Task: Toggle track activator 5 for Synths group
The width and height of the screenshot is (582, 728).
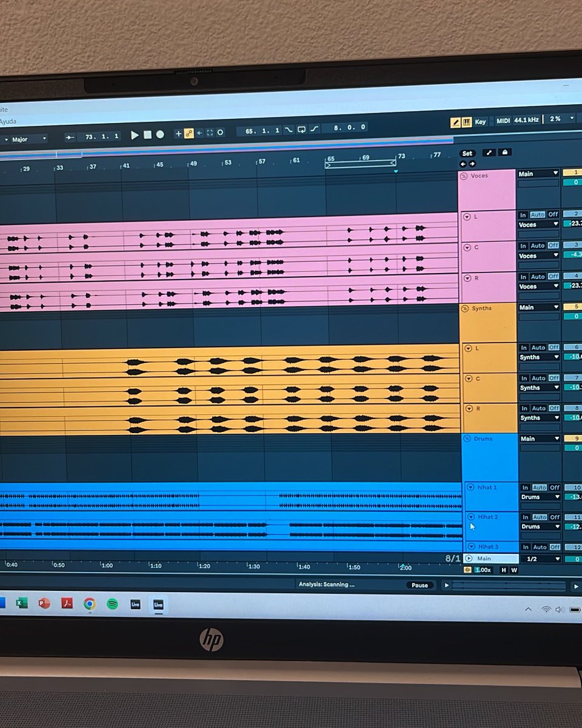Action: [573, 306]
